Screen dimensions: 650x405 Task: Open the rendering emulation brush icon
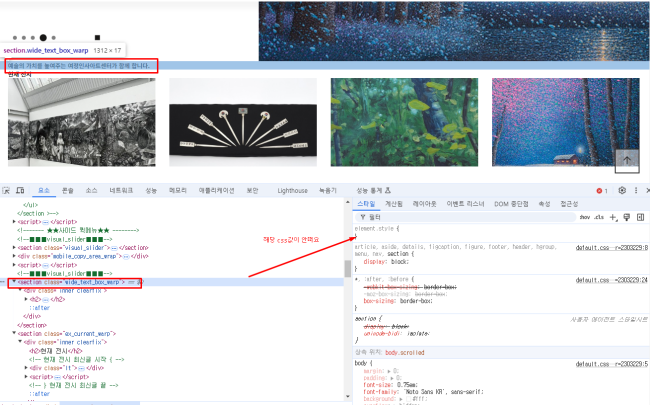tap(627, 217)
